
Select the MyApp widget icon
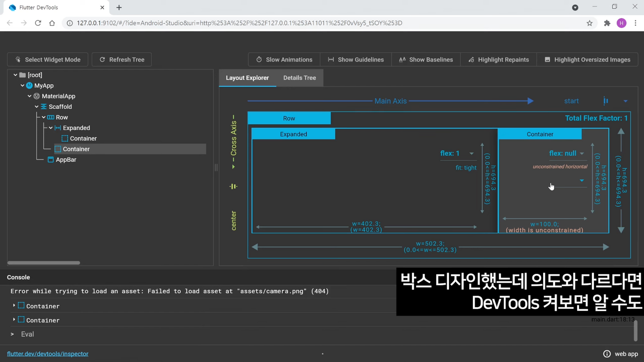29,86
